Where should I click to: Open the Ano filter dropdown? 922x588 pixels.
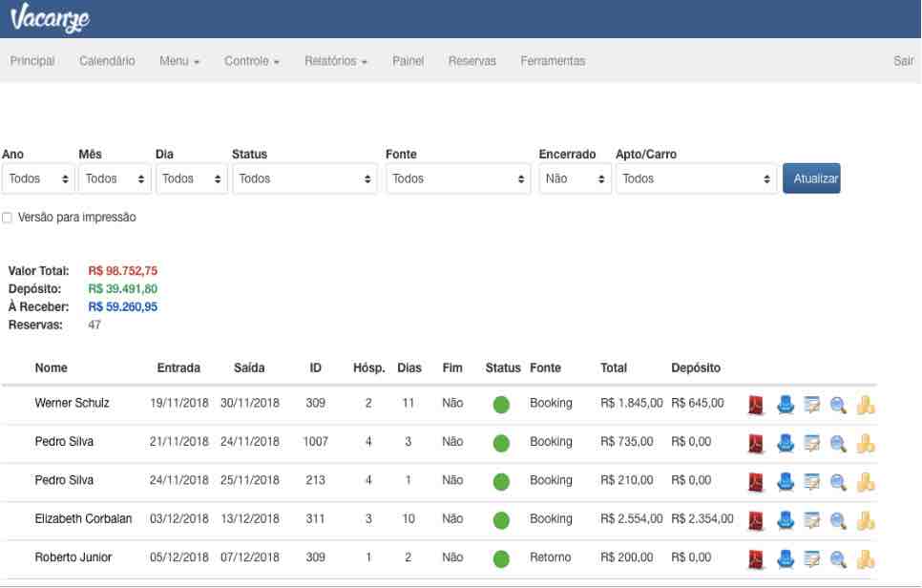(38, 178)
